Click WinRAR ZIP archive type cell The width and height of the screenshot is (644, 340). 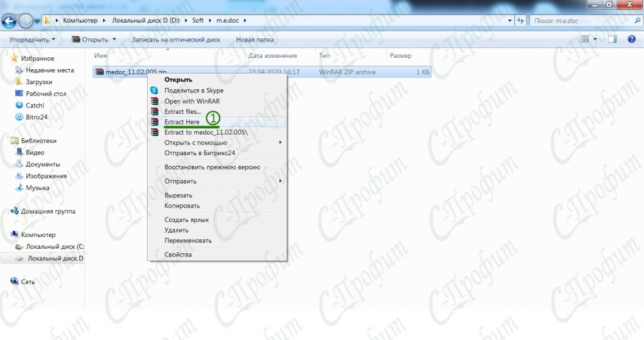pos(347,72)
